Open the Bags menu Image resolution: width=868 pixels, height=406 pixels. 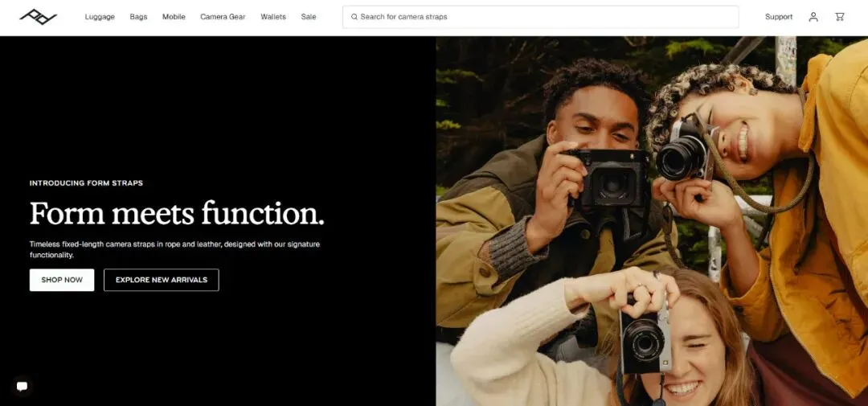point(138,17)
